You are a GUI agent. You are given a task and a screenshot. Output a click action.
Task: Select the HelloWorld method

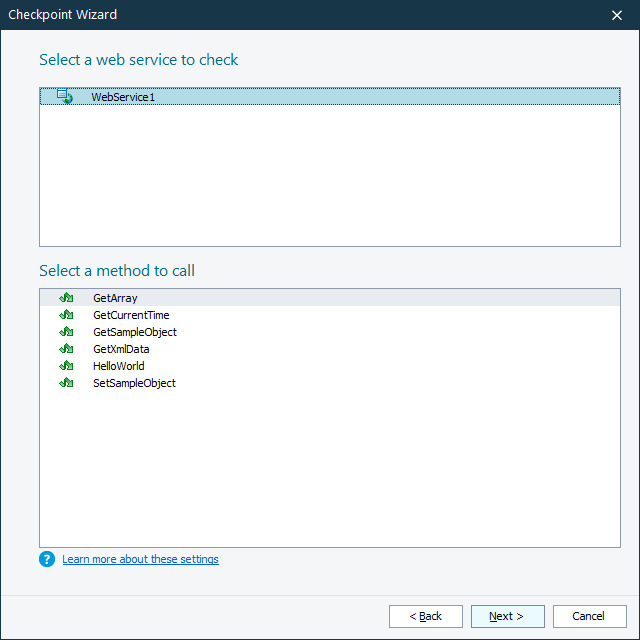[x=118, y=366]
